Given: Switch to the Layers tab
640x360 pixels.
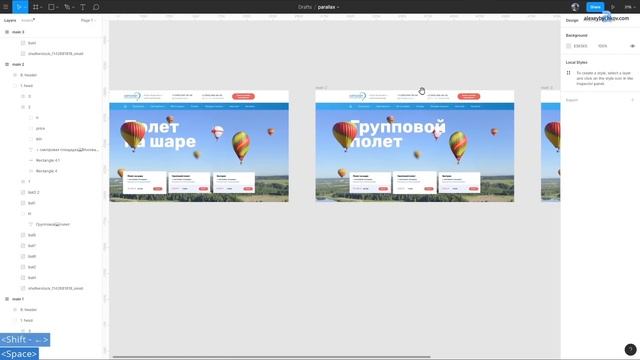Looking at the screenshot, I should pyautogui.click(x=10, y=20).
